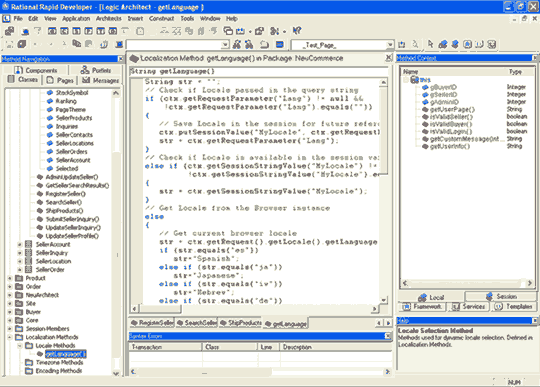
Task: Click the SellerAccount class grid icon
Action: pos(29,244)
